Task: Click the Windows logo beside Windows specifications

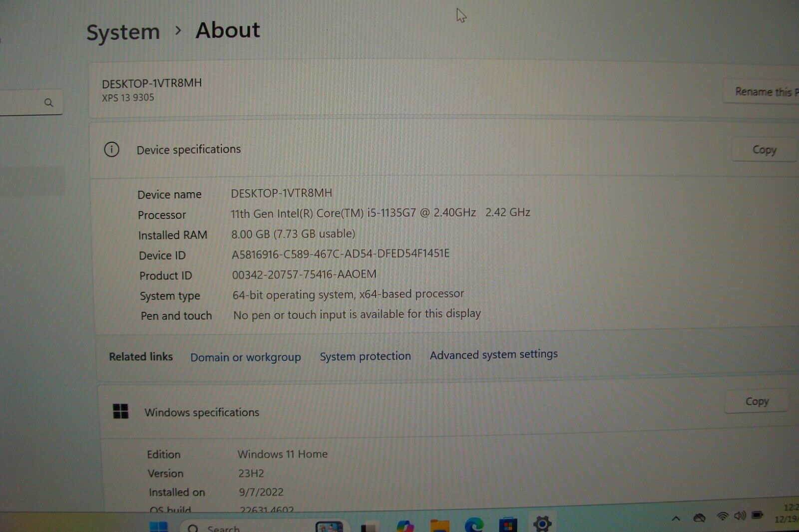Action: coord(120,411)
